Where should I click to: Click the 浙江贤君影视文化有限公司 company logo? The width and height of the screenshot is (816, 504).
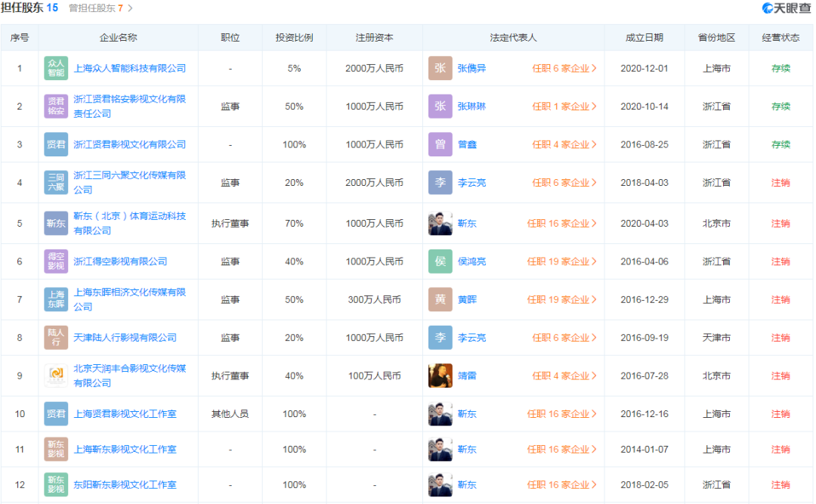coord(56,145)
